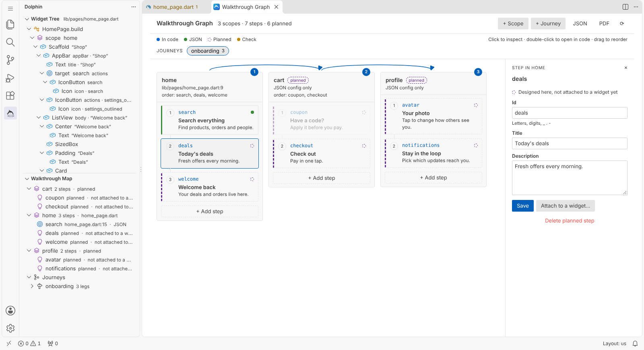This screenshot has height=350, width=644.
Task: Click the + Journey button
Action: (548, 24)
